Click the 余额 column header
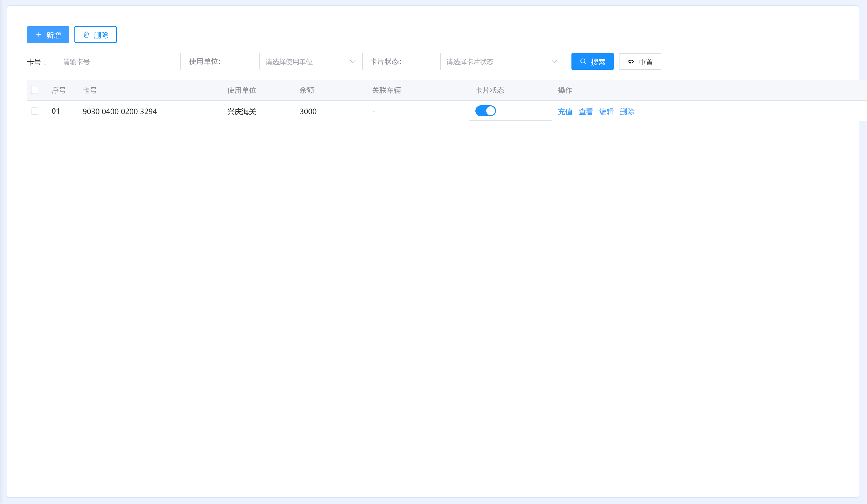The height and width of the screenshot is (504, 867). (307, 90)
